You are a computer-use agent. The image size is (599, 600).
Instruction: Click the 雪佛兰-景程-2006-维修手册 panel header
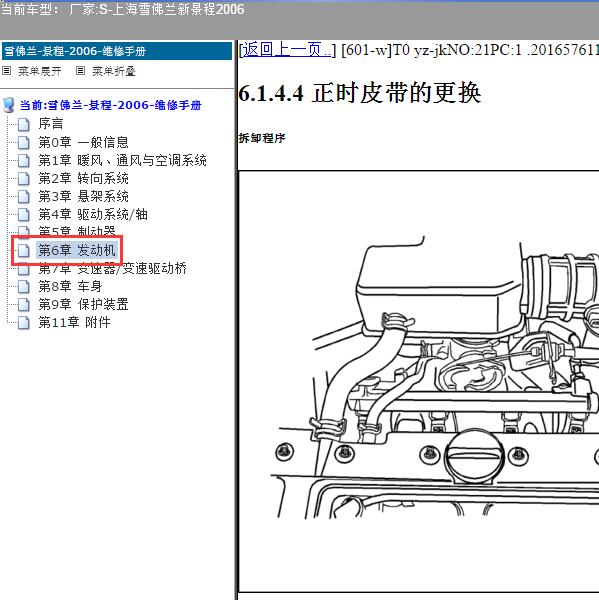tap(117, 51)
